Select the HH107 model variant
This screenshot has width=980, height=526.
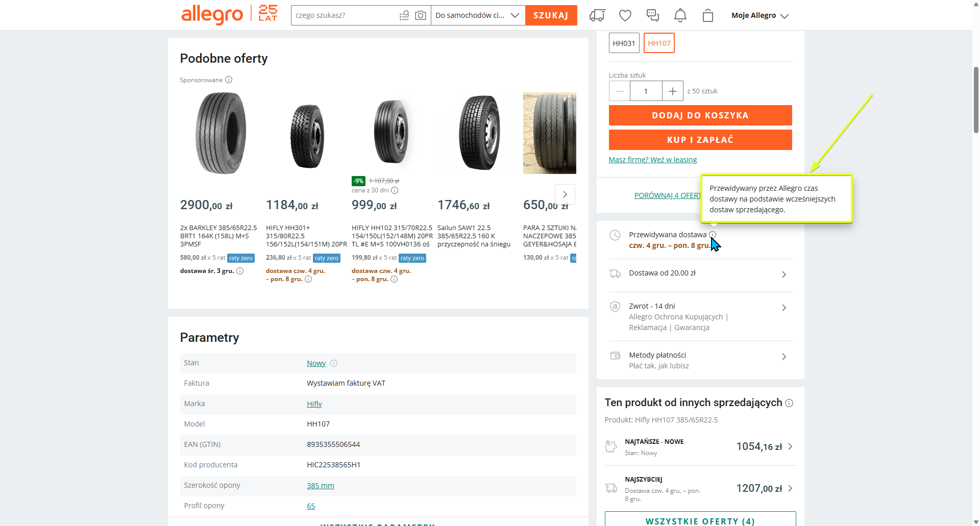(x=659, y=43)
